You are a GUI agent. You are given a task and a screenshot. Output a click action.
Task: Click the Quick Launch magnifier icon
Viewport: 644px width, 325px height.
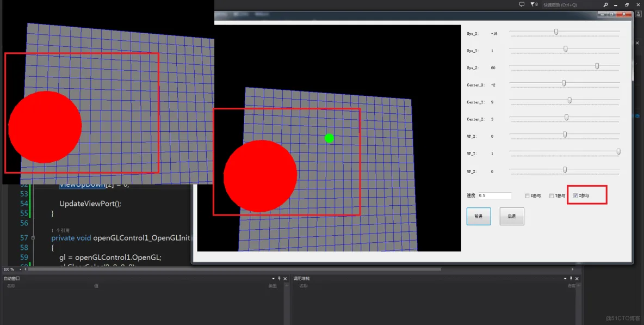click(x=605, y=5)
